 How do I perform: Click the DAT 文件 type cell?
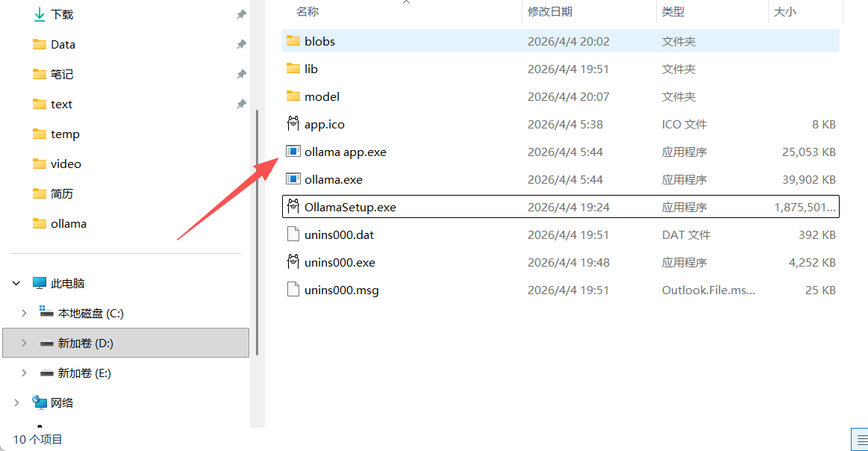click(x=686, y=235)
